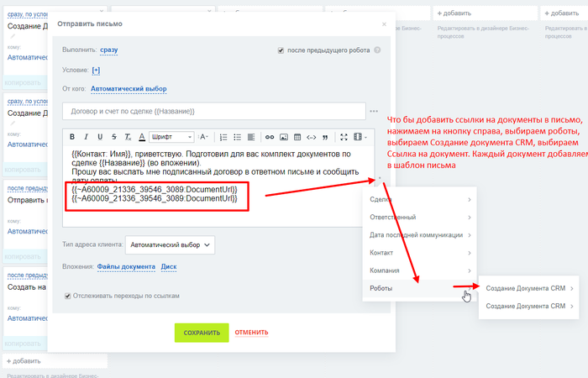Toggle bold formatting in the editor
Screen dimensions: 588x378
[72, 137]
